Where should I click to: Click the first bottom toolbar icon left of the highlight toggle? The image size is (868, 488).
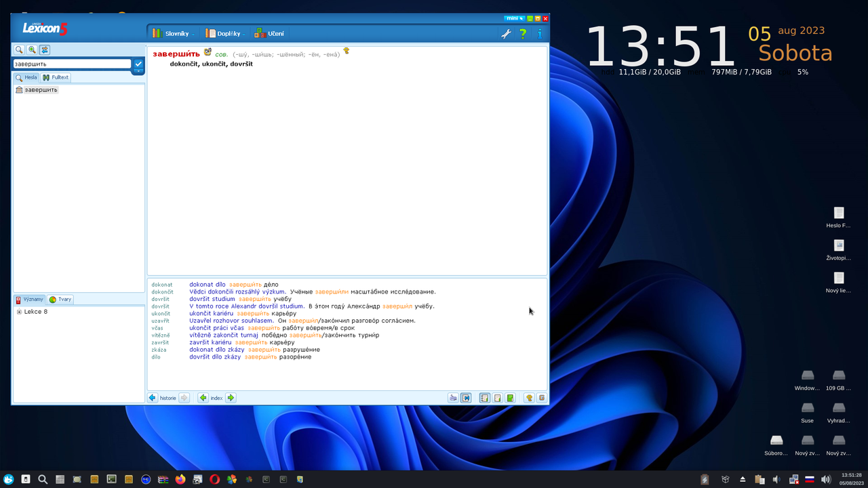(453, 398)
